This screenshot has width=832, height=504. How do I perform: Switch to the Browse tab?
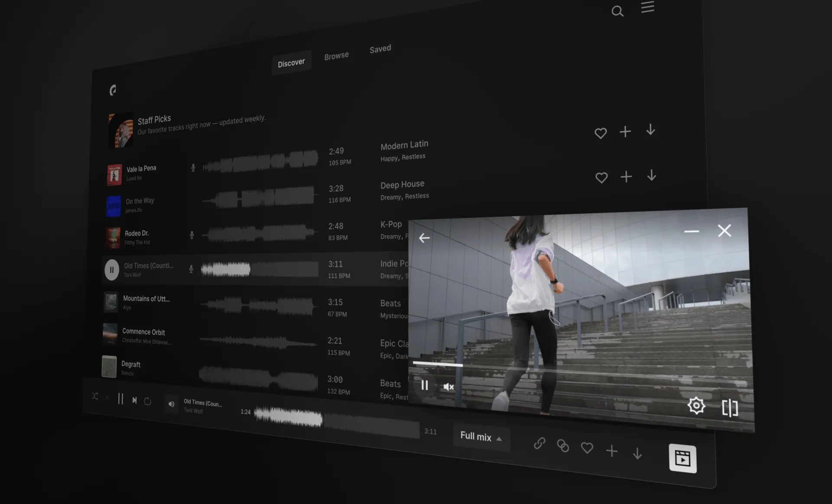pos(336,56)
